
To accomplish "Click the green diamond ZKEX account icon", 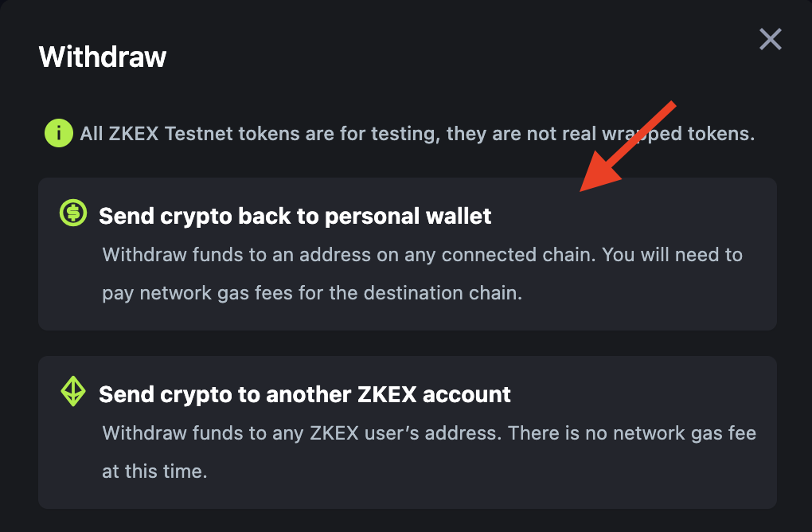I will tap(73, 391).
